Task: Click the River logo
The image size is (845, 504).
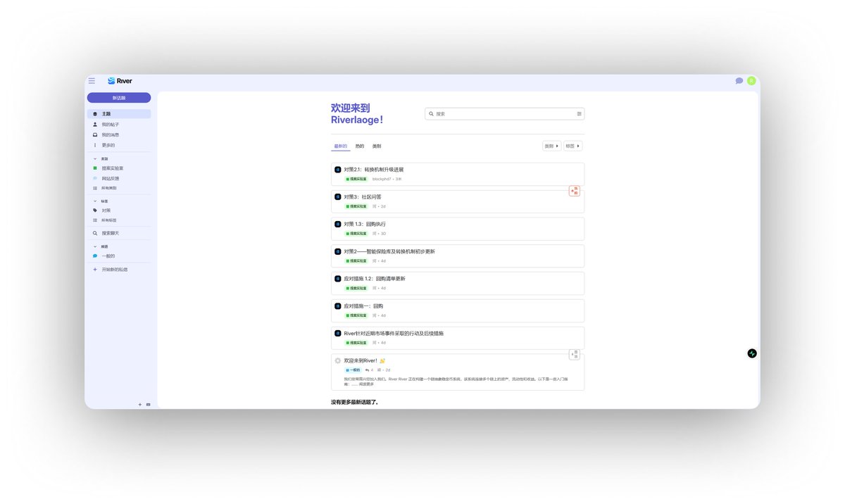Action: coord(120,81)
